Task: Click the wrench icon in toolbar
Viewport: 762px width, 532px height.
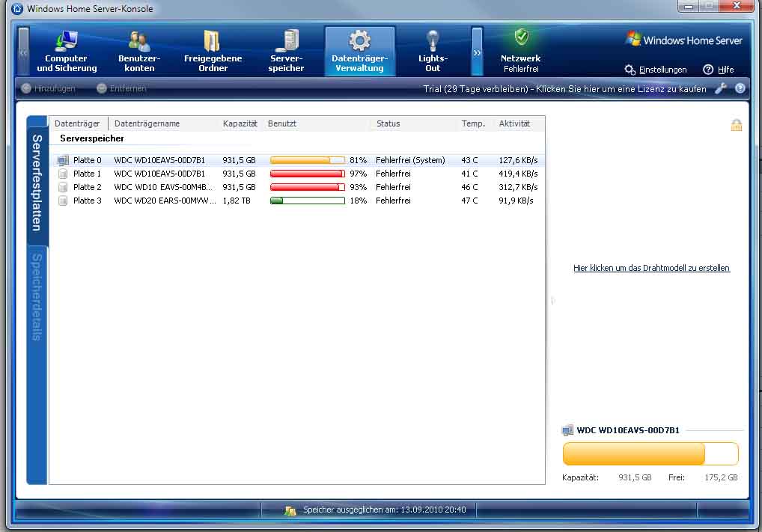Action: coord(721,88)
